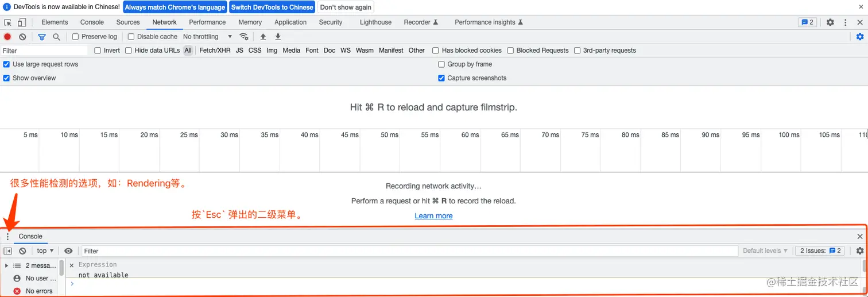Viewport: 868px width, 297px height.
Task: Click the import HAR file upload icon
Action: (263, 37)
